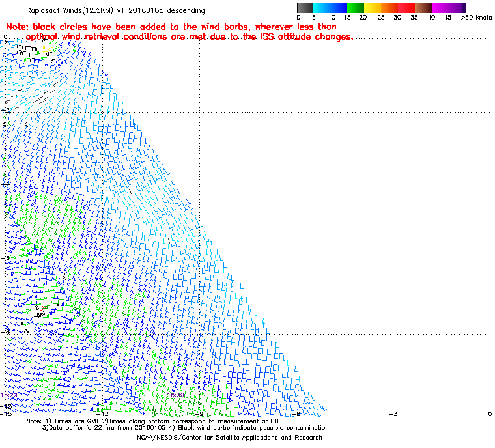Click the '-15' longitude axis label
Viewport: 495px width, 448px height.
pyautogui.click(x=7, y=413)
